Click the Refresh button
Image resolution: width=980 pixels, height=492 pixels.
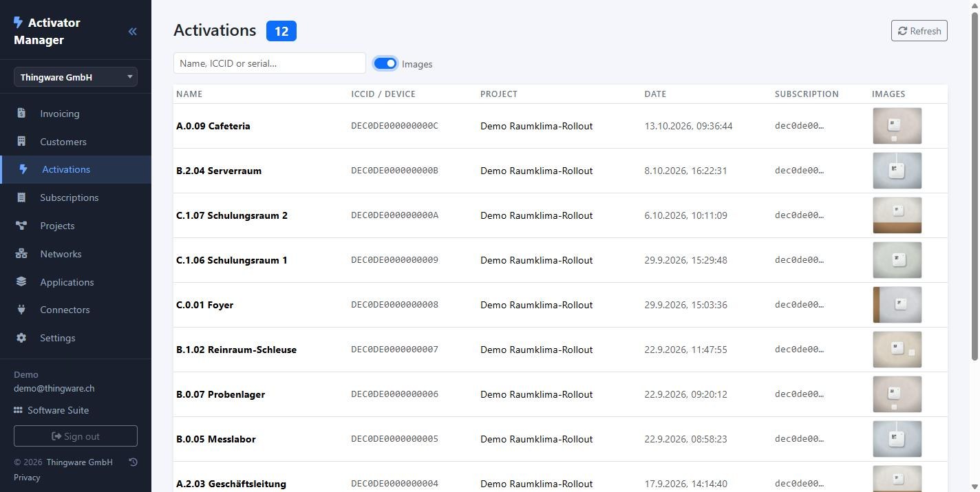(x=919, y=31)
